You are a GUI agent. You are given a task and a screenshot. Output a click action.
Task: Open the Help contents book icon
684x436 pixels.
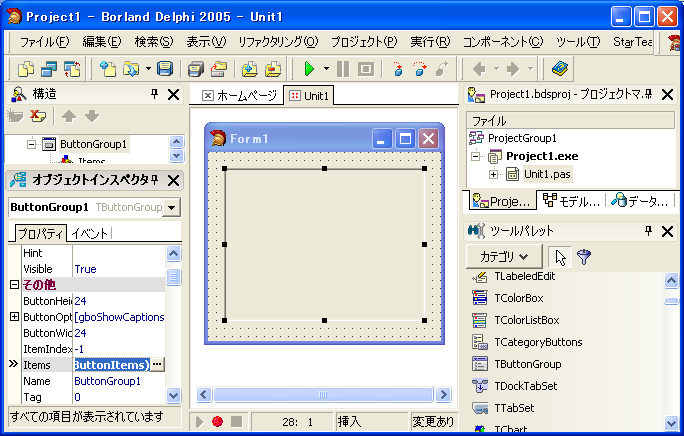(560, 69)
